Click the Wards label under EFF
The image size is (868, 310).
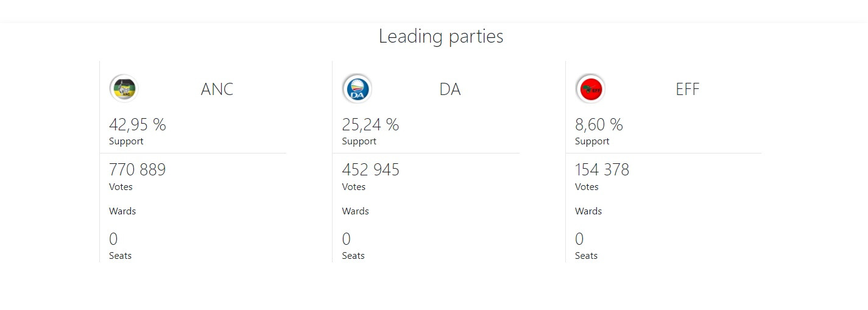(588, 211)
